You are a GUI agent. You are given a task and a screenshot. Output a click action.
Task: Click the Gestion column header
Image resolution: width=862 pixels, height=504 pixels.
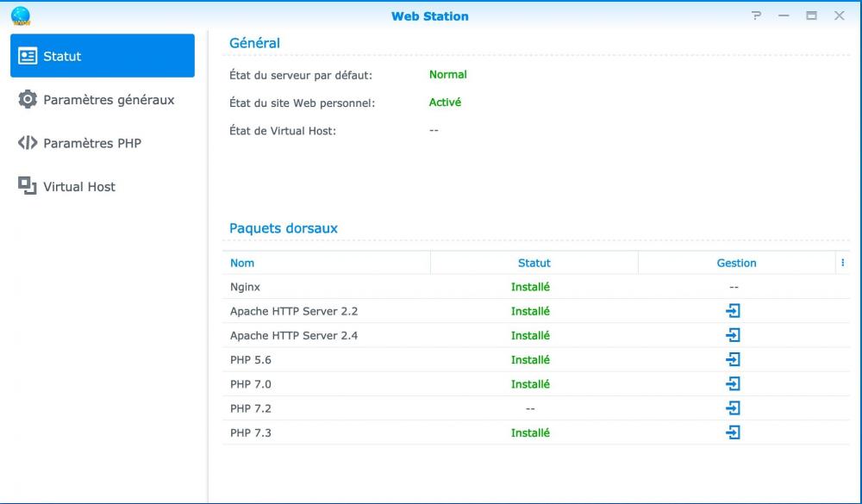point(736,263)
